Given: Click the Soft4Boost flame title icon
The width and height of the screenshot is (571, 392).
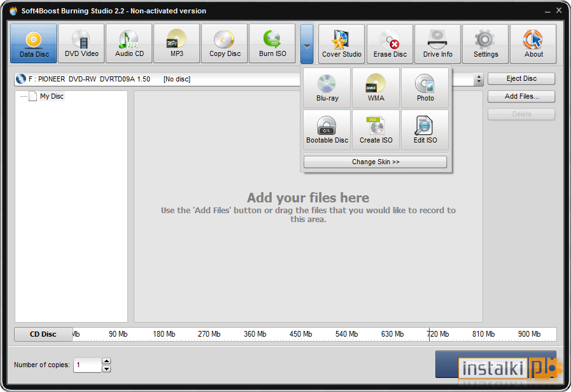Looking at the screenshot, I should coord(13,11).
